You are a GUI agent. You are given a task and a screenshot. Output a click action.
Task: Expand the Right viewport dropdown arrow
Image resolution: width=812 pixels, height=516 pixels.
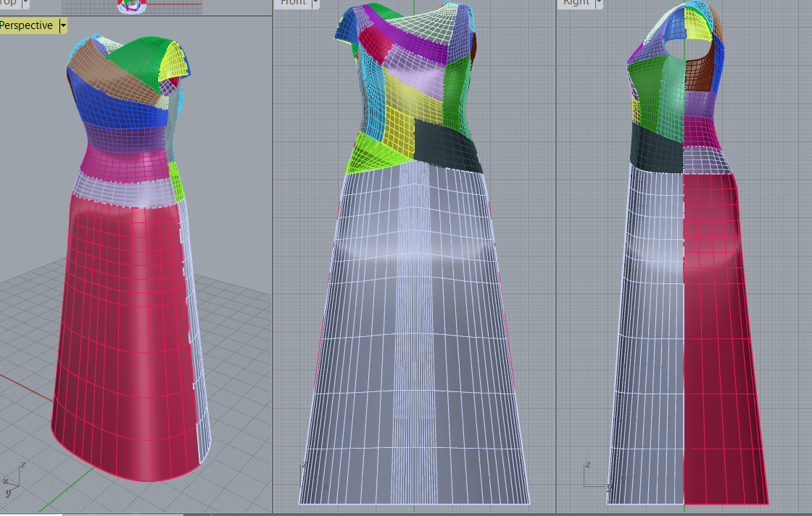(597, 3)
